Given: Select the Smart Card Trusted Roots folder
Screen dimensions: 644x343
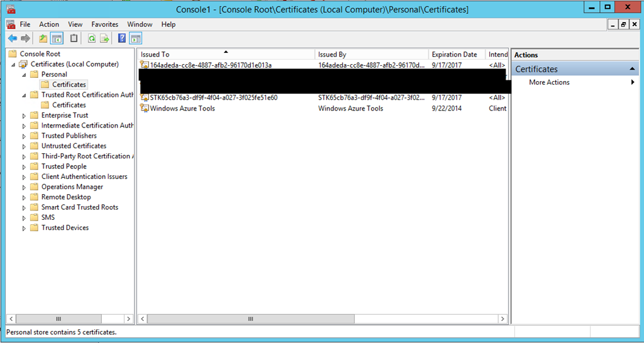Looking at the screenshot, I should click(x=79, y=207).
